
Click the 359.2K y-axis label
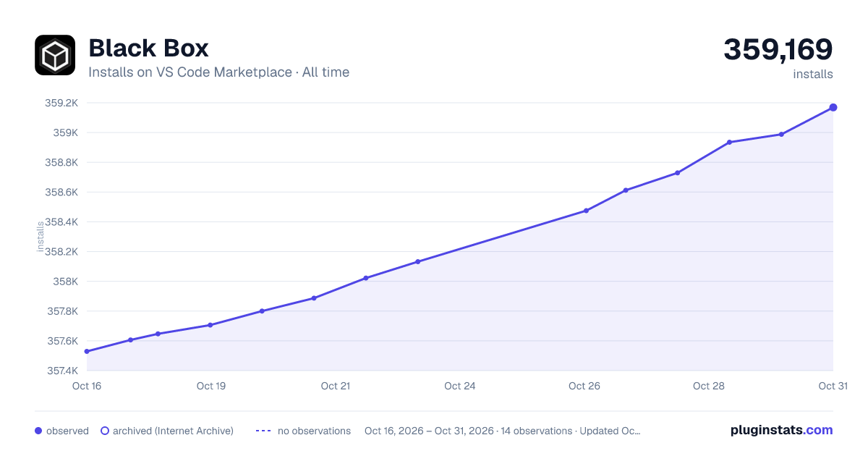(x=61, y=103)
